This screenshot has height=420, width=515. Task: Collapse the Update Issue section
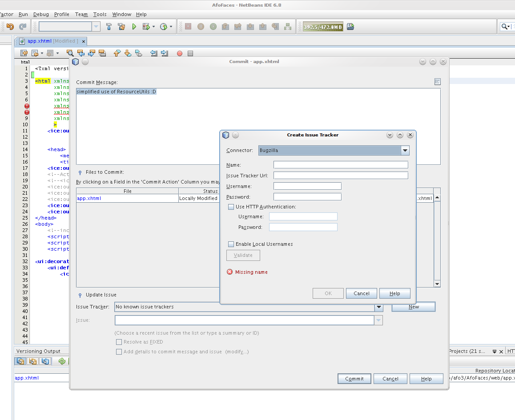click(x=80, y=295)
